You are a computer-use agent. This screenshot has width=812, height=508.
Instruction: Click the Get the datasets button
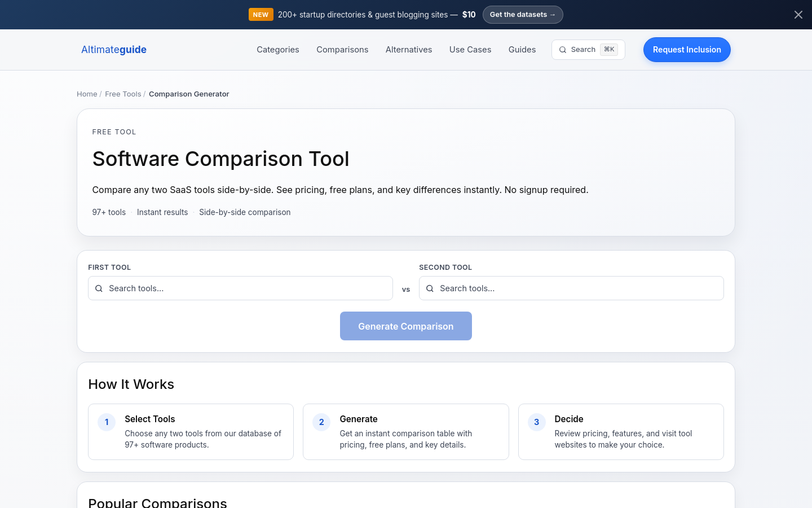tap(523, 15)
